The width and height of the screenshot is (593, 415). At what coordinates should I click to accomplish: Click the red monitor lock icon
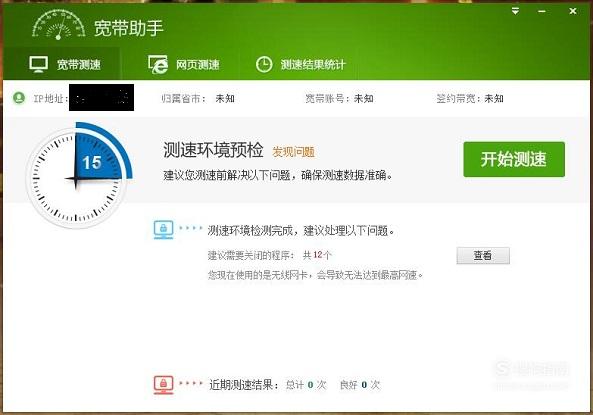tap(163, 384)
